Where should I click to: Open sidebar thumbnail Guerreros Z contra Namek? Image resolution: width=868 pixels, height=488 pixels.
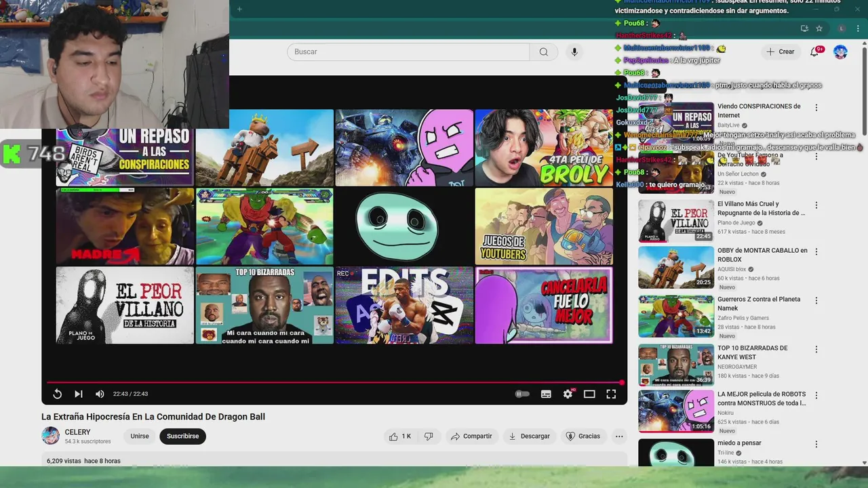click(x=675, y=316)
